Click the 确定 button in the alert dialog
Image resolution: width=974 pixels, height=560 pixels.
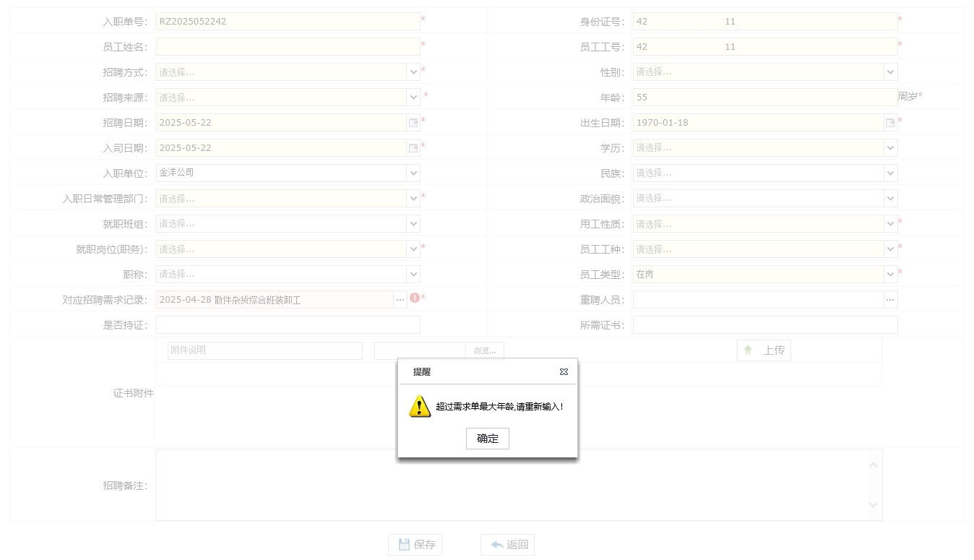487,439
